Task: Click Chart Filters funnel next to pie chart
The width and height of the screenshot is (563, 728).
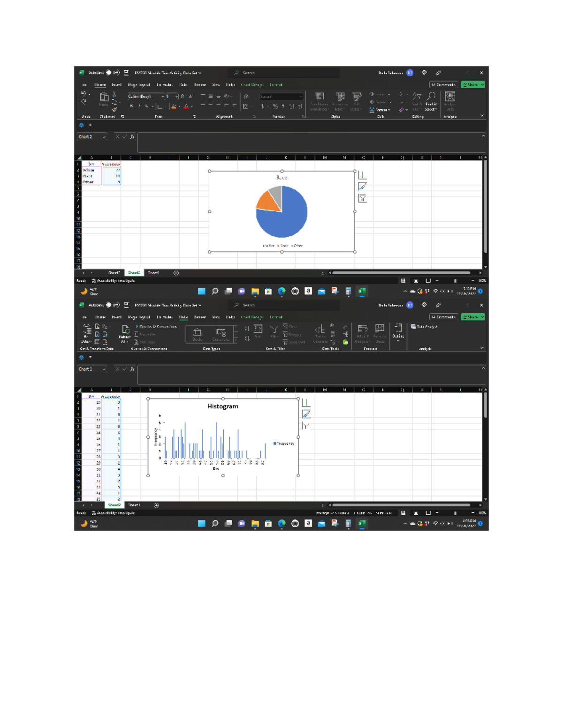Action: pos(362,198)
